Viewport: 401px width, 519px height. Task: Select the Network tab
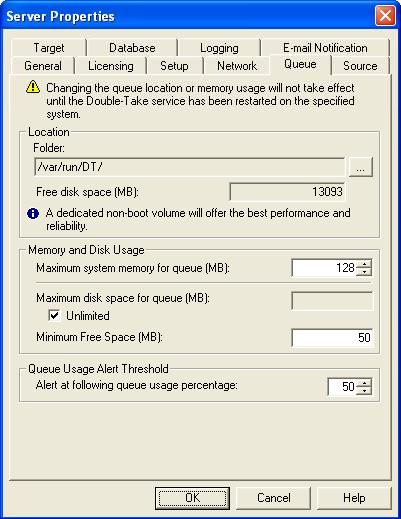(x=237, y=66)
